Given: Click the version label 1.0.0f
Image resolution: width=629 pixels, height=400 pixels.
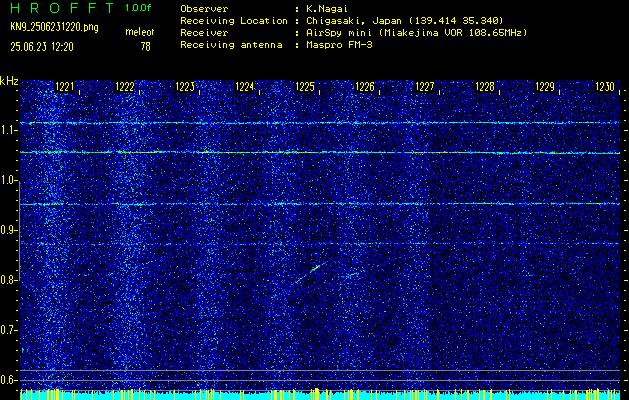Looking at the screenshot, I should 138,8.
